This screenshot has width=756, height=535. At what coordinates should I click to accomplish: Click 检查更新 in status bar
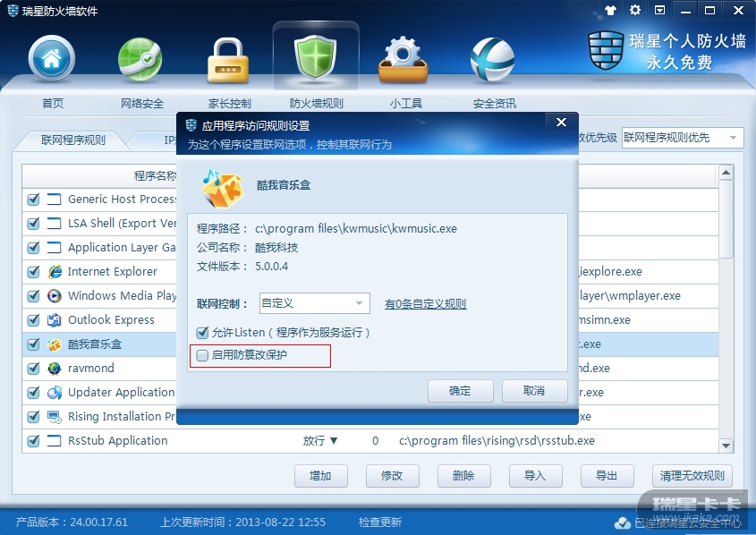click(x=380, y=522)
